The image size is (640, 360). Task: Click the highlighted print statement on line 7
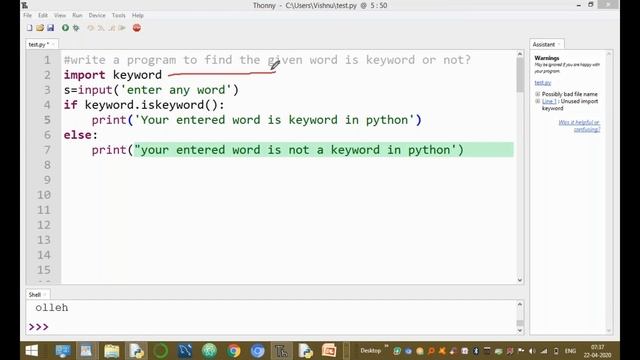(x=278, y=150)
